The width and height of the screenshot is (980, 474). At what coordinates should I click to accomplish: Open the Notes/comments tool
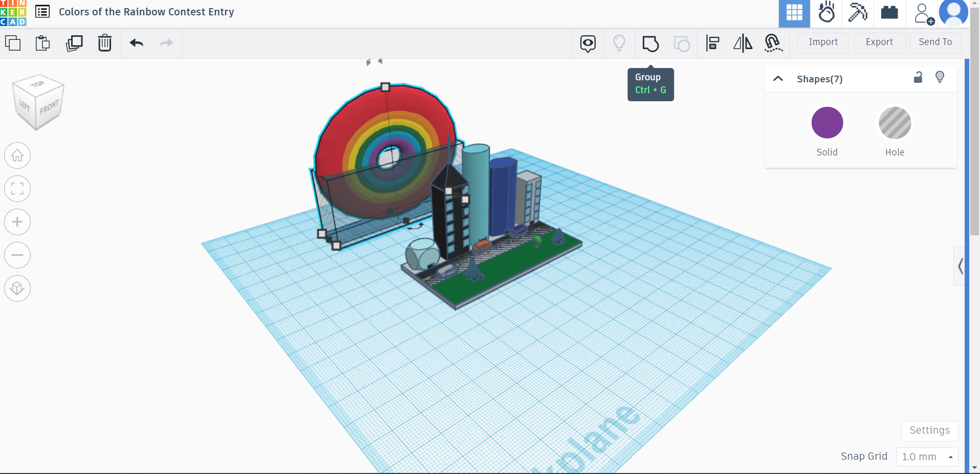click(x=588, y=43)
